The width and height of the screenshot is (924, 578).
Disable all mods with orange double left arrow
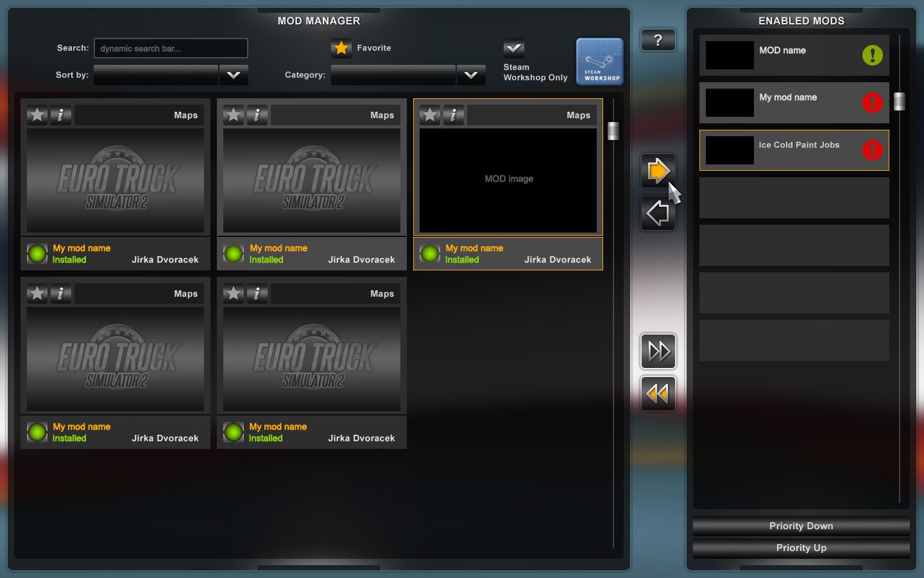pos(658,393)
